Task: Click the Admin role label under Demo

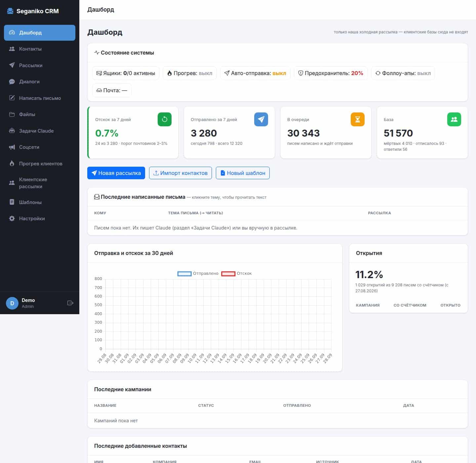Action: [x=28, y=307]
